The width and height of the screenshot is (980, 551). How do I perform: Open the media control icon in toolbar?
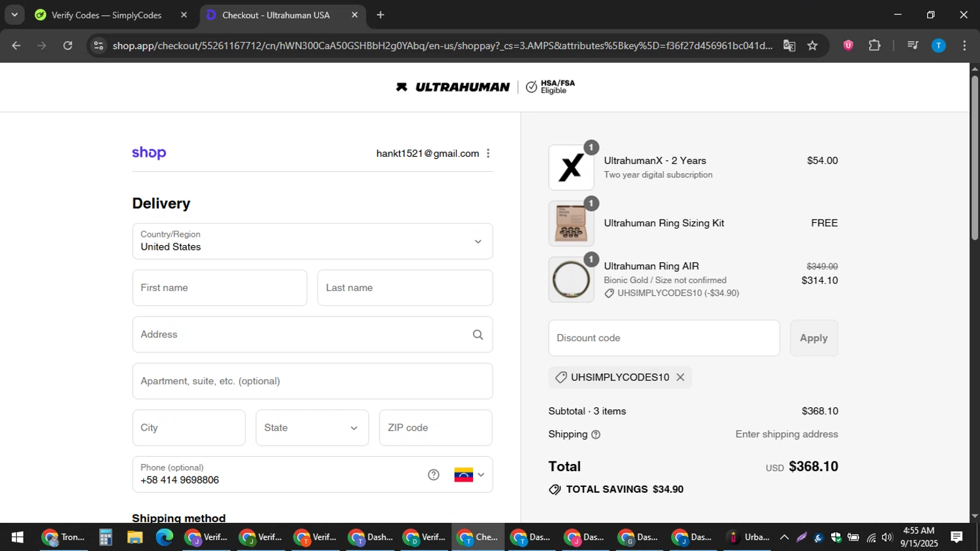pyautogui.click(x=913, y=46)
